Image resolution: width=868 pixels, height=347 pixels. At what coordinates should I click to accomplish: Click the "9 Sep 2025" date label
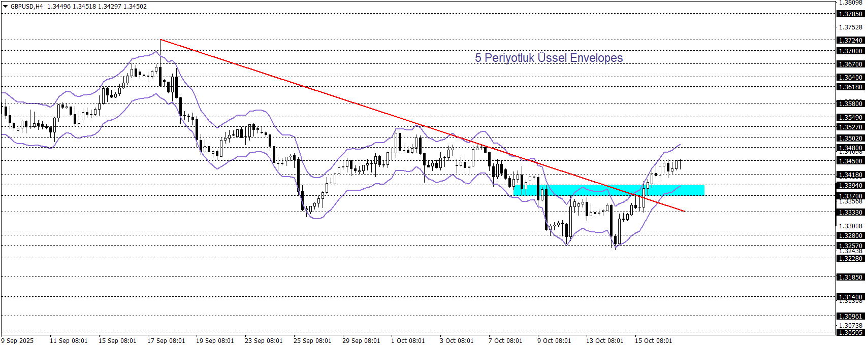18,341
